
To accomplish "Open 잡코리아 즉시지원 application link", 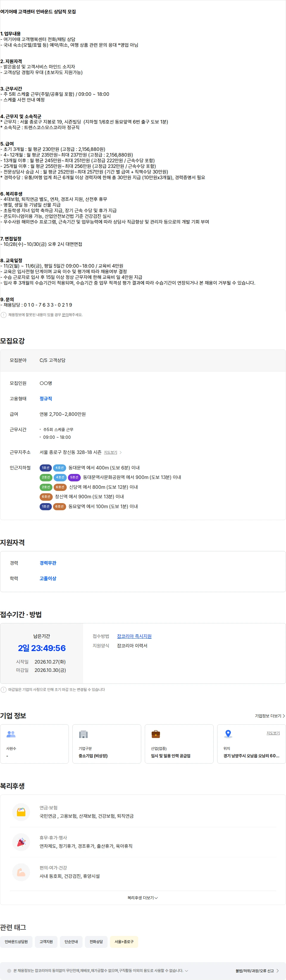I will (134, 636).
